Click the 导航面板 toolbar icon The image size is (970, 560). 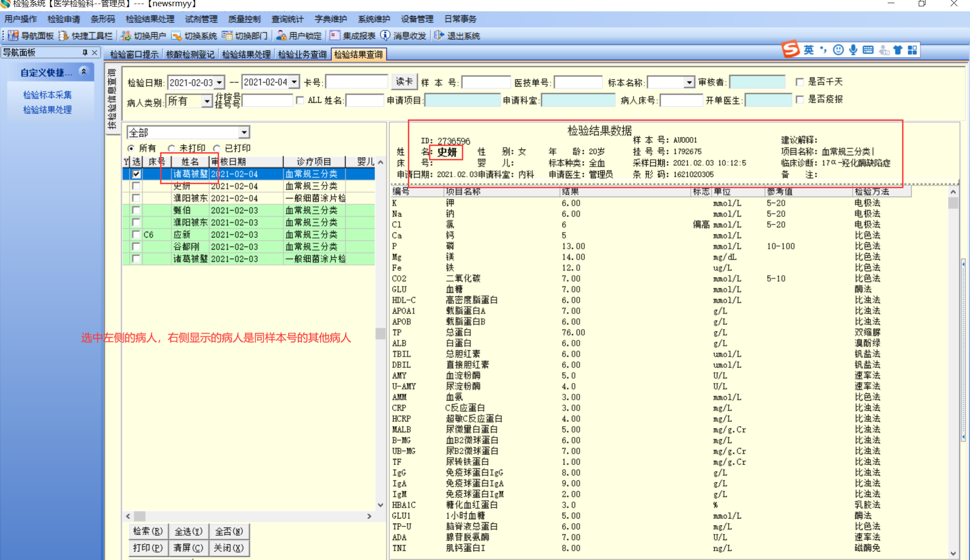pyautogui.click(x=13, y=36)
